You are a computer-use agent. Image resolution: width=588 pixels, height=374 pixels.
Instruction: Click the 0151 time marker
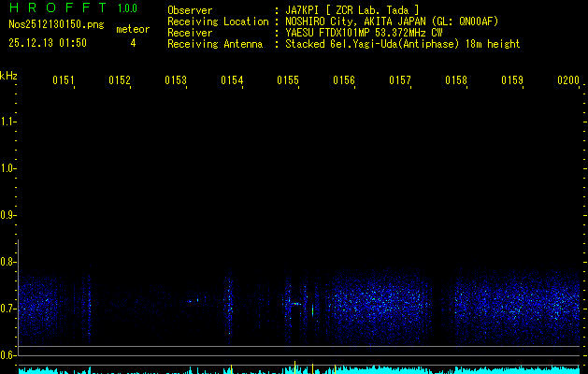64,80
